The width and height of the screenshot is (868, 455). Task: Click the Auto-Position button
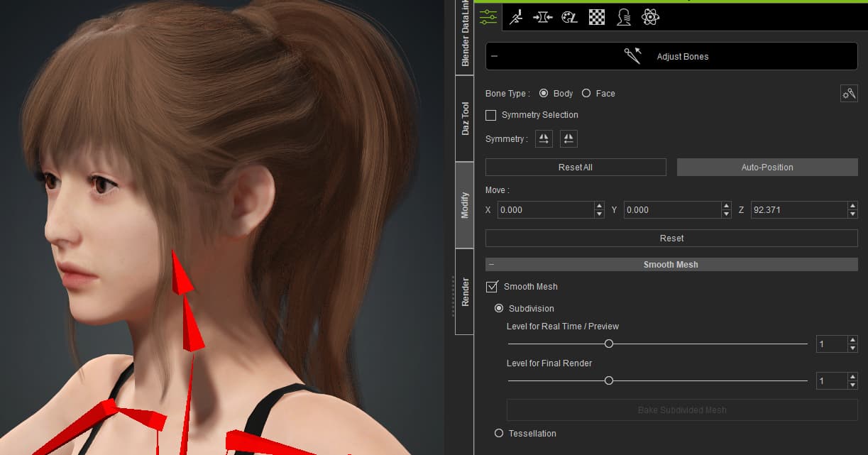point(767,168)
